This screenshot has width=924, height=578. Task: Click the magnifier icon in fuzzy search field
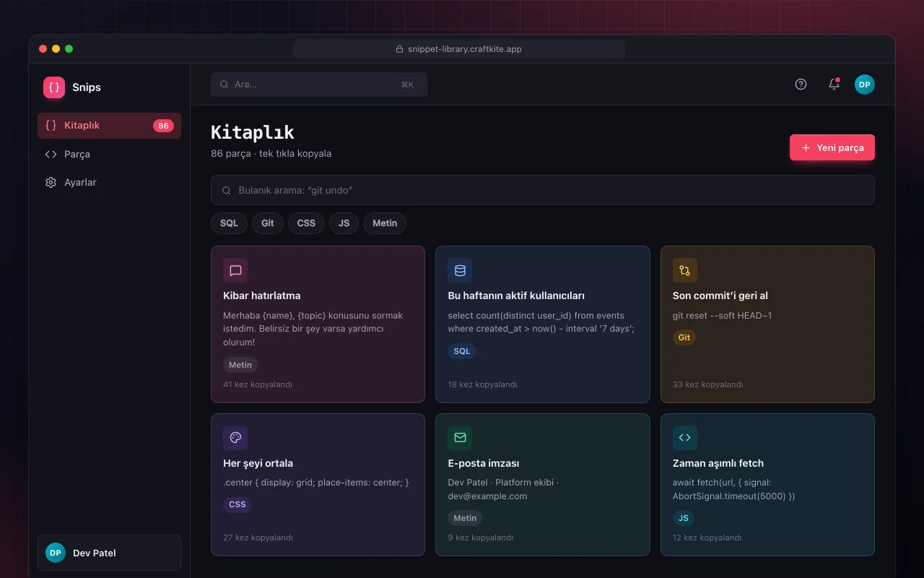(x=227, y=190)
